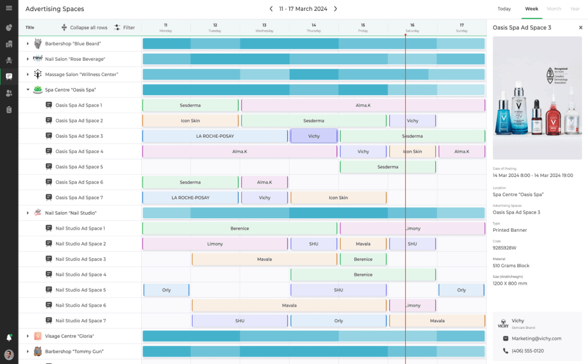Click the user profile avatar
Image resolution: width=588 pixels, height=364 pixels.
point(9,354)
